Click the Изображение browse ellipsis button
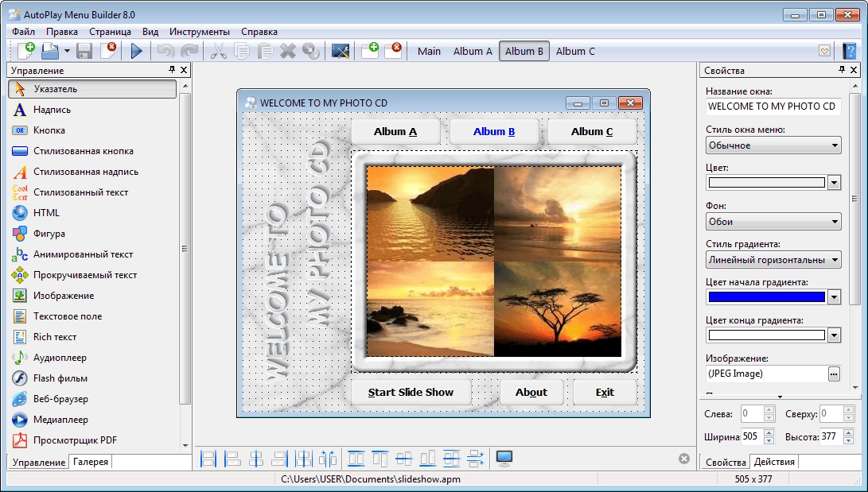 click(834, 374)
